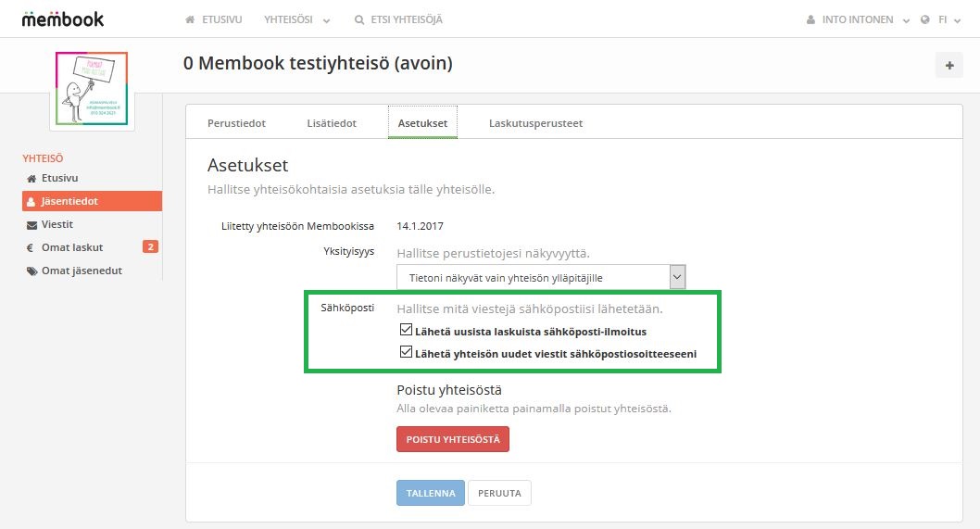Viewport: 980px width, 529px height.
Task: Click the envelope icon next to Viestit
Action: pos(31,225)
